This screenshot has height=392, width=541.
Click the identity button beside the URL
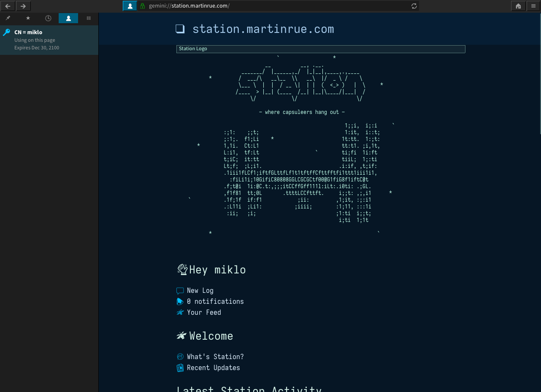[x=130, y=6]
